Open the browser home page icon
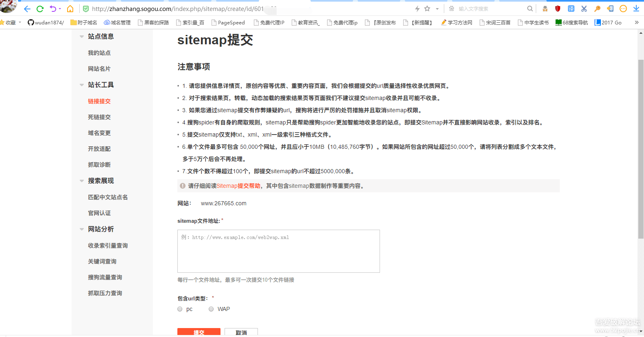Image resolution: width=644 pixels, height=337 pixels. pos(70,9)
